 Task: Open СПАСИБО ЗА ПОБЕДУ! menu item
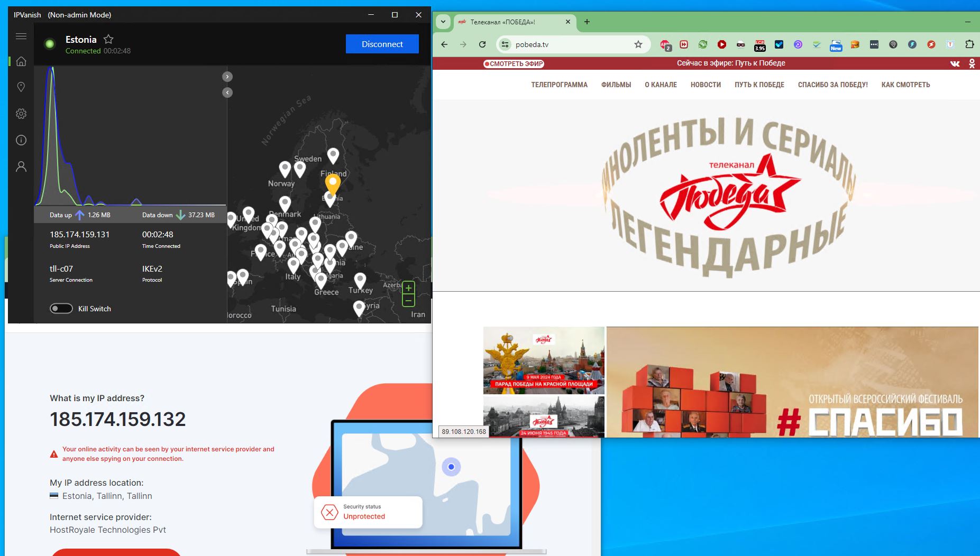pyautogui.click(x=833, y=85)
